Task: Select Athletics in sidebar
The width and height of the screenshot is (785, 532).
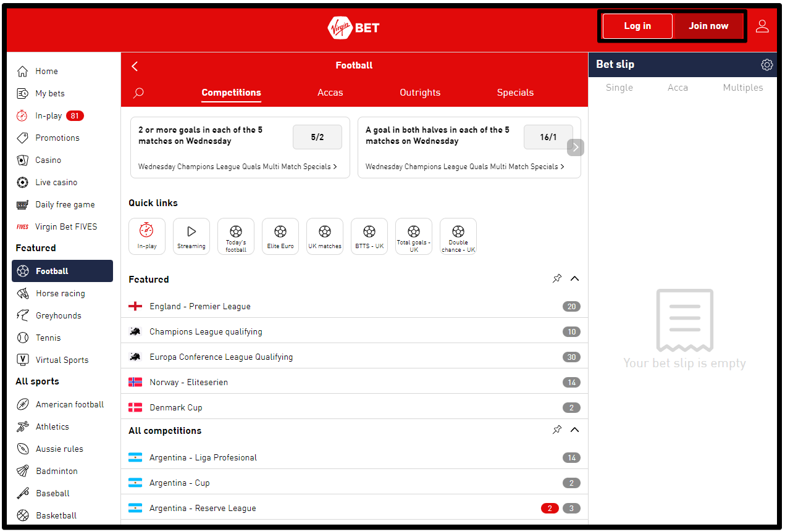Action: coord(62,426)
